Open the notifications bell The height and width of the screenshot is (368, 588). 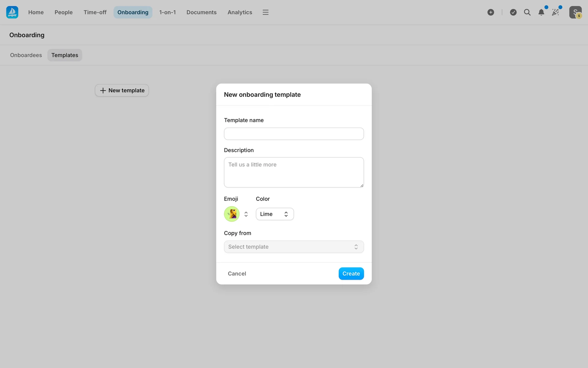coord(541,12)
